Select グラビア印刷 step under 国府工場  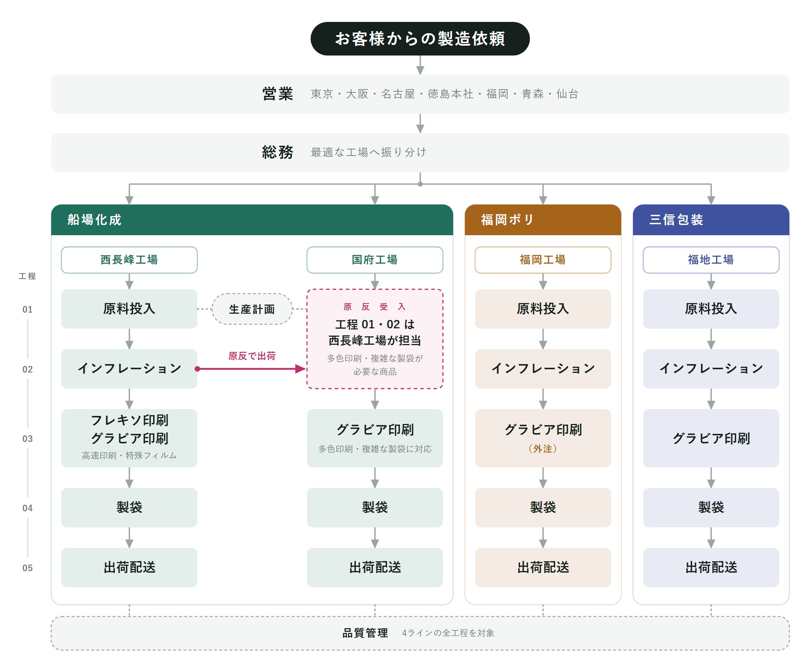point(375,438)
